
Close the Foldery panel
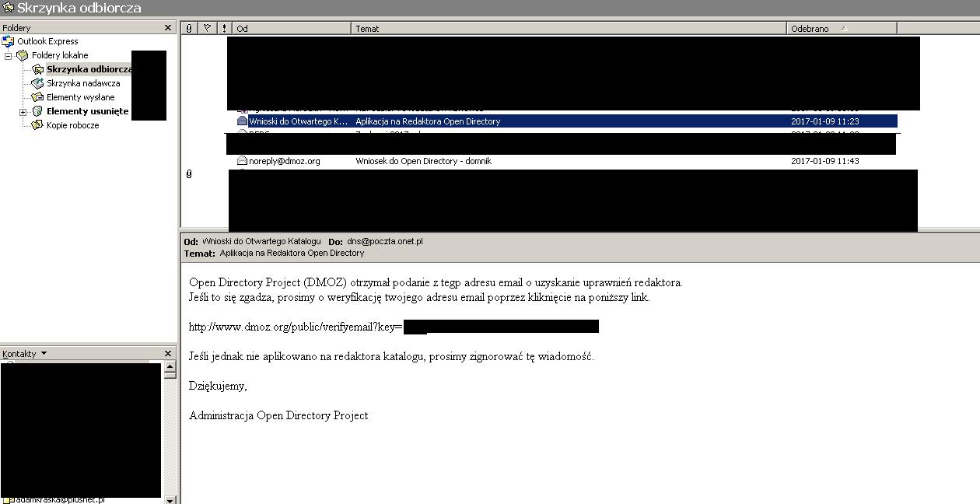168,28
